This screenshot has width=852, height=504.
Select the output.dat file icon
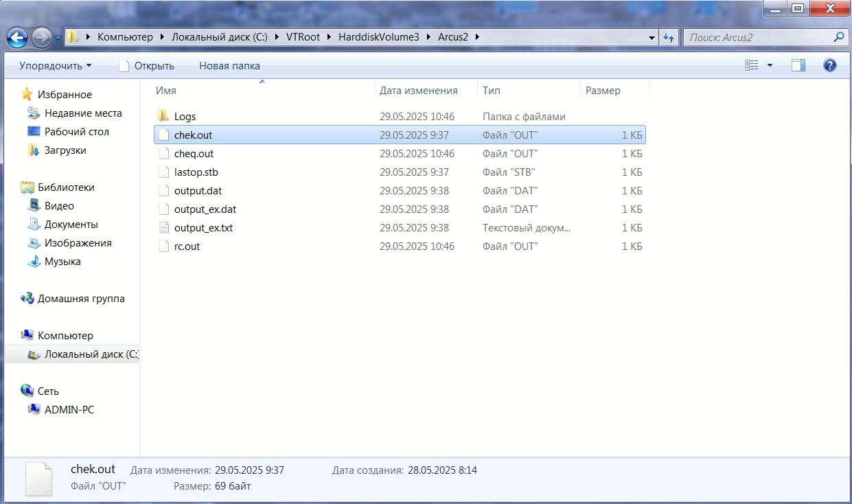[163, 190]
